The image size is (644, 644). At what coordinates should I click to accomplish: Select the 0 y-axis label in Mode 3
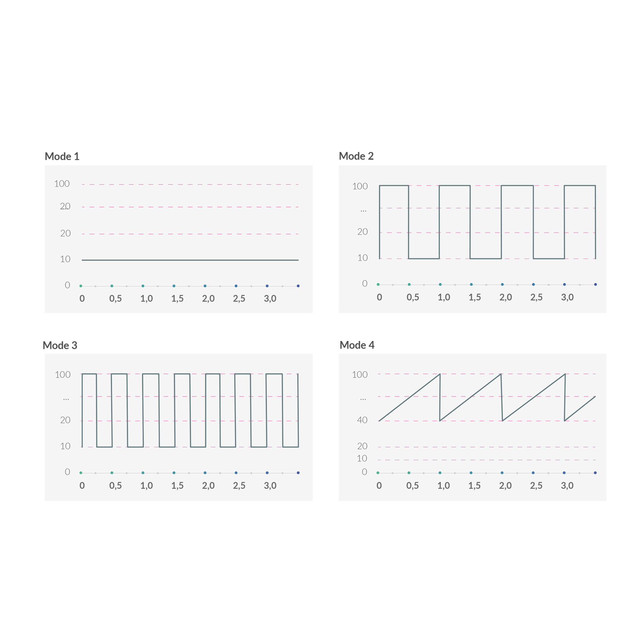coord(67,472)
